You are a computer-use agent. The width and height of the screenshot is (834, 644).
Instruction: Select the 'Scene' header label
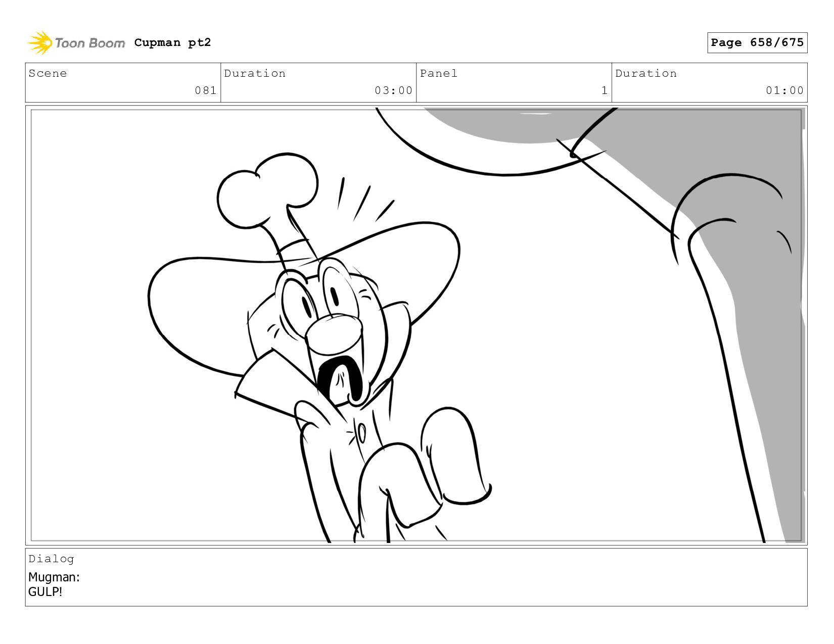(48, 73)
